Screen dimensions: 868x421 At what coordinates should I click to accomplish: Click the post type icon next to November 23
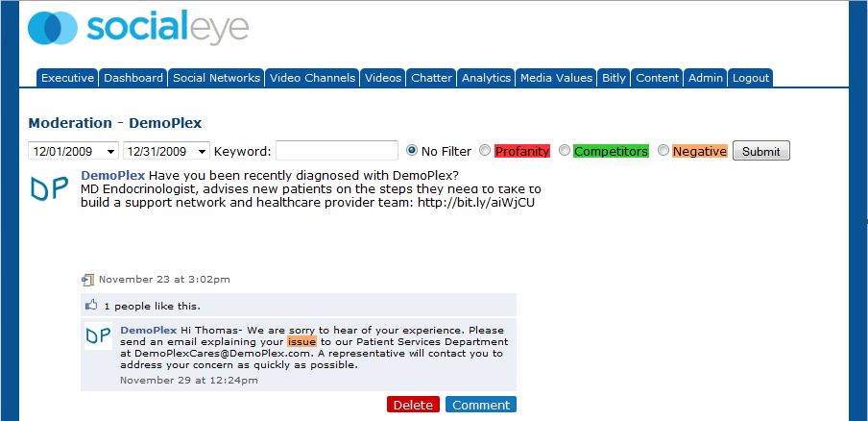coord(88,280)
